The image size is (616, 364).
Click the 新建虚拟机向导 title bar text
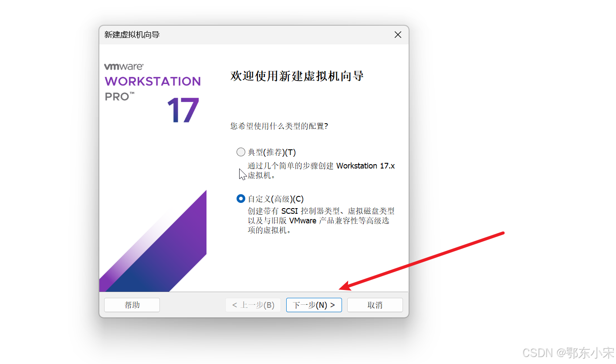coord(132,35)
